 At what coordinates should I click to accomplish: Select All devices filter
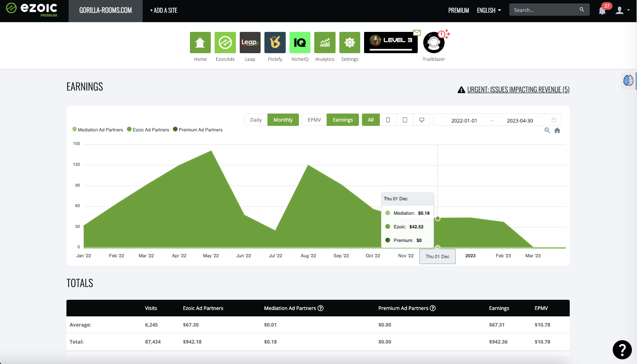(x=371, y=120)
